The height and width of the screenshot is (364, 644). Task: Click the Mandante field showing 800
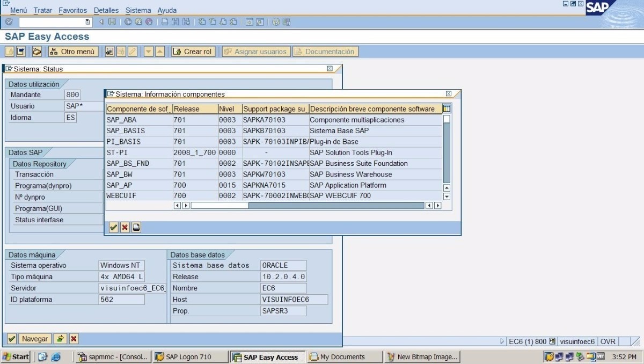72,95
